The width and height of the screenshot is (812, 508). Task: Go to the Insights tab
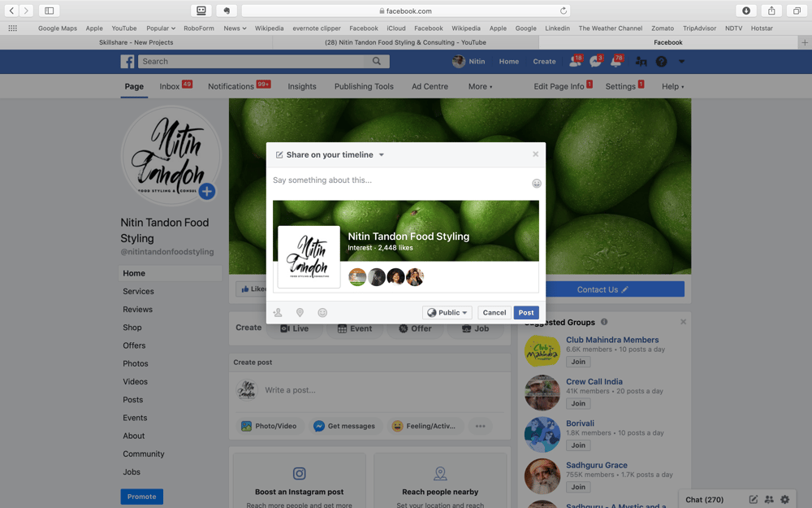pos(302,87)
